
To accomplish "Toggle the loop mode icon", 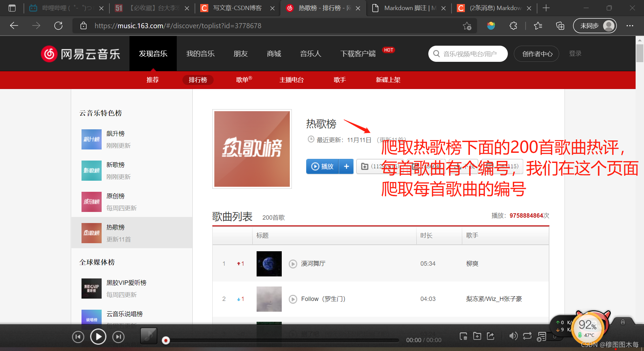I will [x=527, y=336].
